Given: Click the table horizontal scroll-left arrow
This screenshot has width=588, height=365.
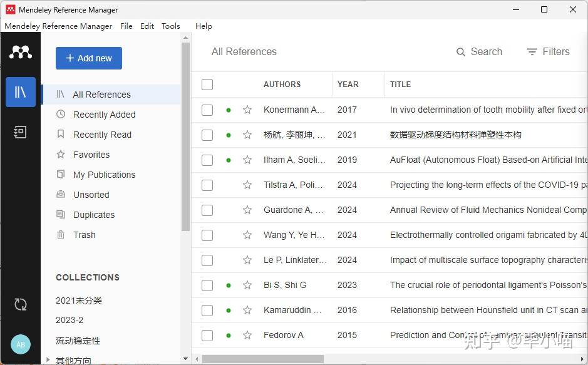Looking at the screenshot, I should [x=197, y=359].
